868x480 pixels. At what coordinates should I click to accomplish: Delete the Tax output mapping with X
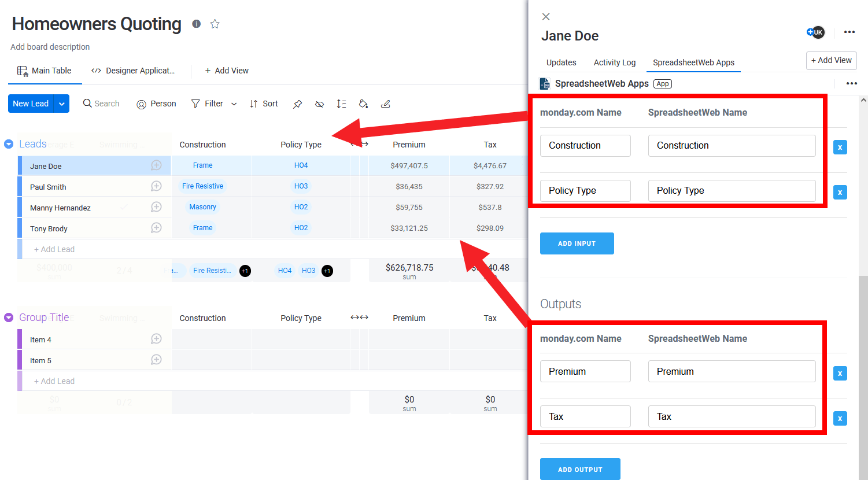pyautogui.click(x=840, y=419)
